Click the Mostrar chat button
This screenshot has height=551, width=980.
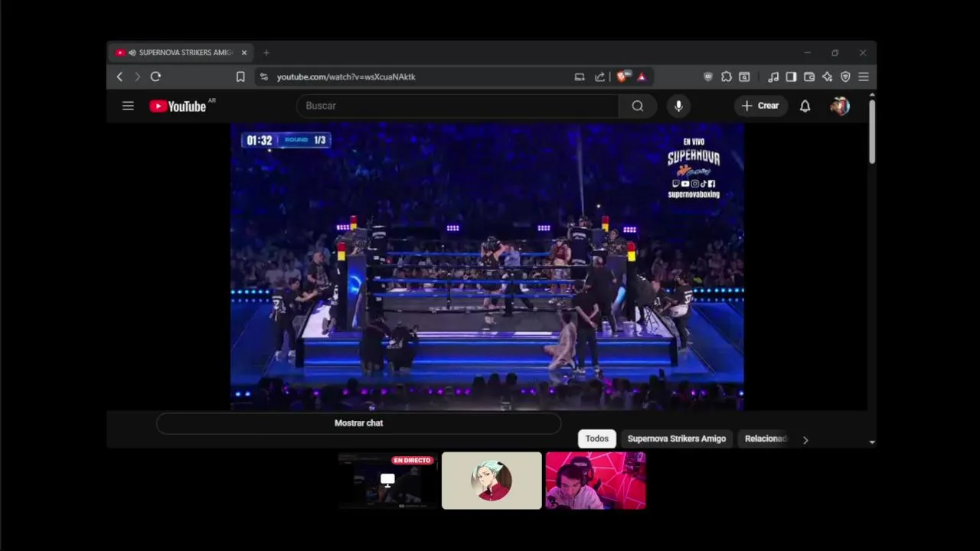(x=358, y=423)
